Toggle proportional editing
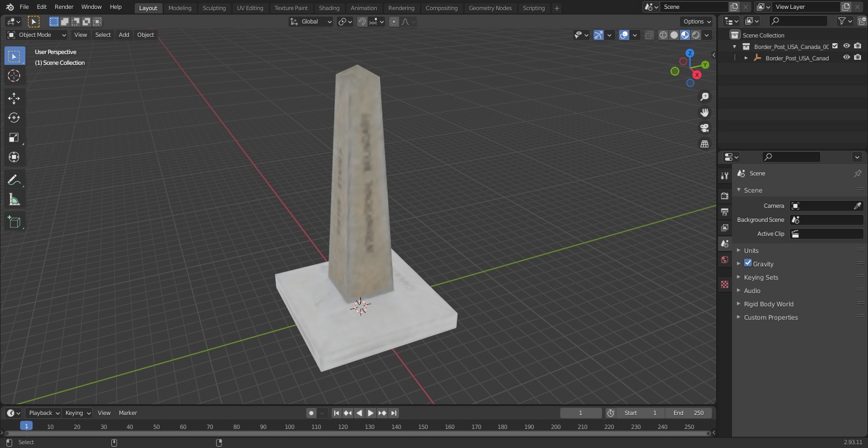The height and width of the screenshot is (448, 868). pyautogui.click(x=394, y=22)
